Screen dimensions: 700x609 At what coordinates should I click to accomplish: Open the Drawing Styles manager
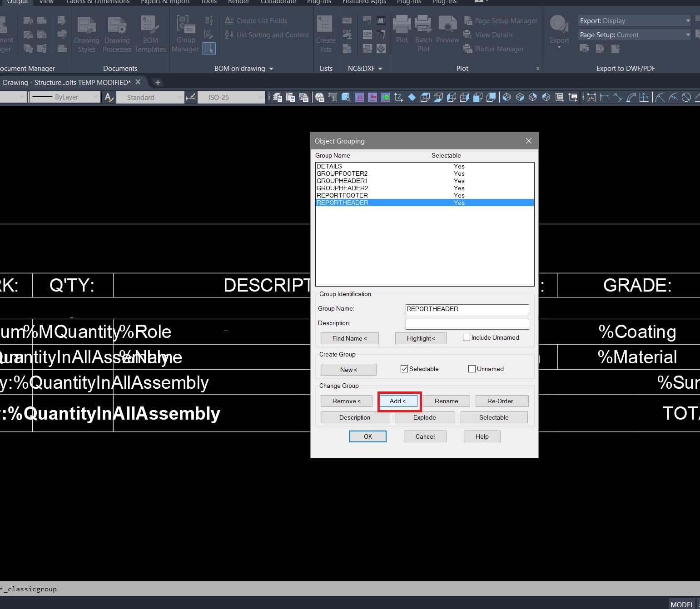point(86,35)
